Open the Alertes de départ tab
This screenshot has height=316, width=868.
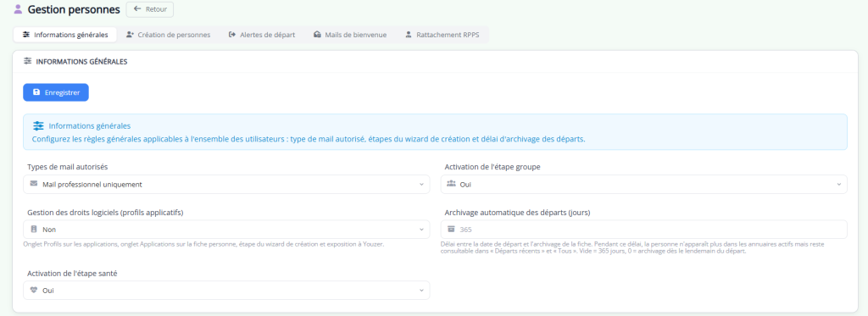pyautogui.click(x=262, y=35)
